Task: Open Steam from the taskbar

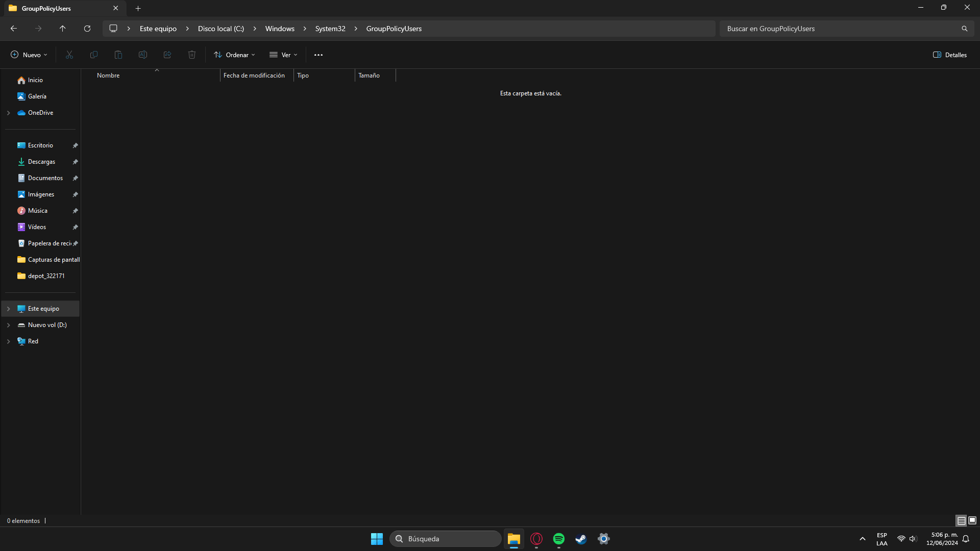Action: point(581,539)
